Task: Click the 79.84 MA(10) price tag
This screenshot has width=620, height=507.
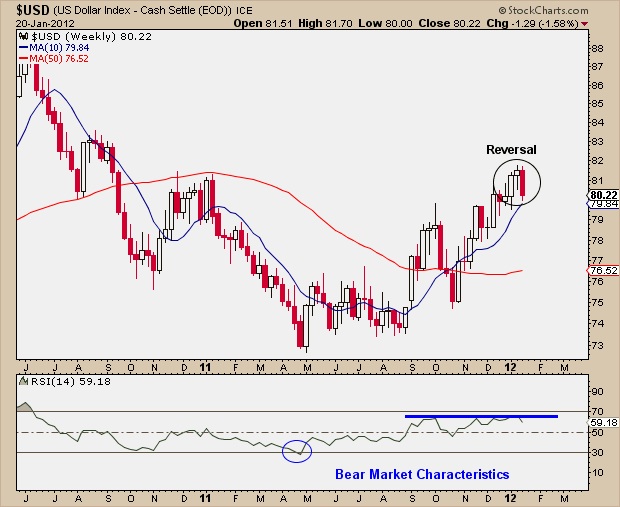Action: [x=603, y=204]
